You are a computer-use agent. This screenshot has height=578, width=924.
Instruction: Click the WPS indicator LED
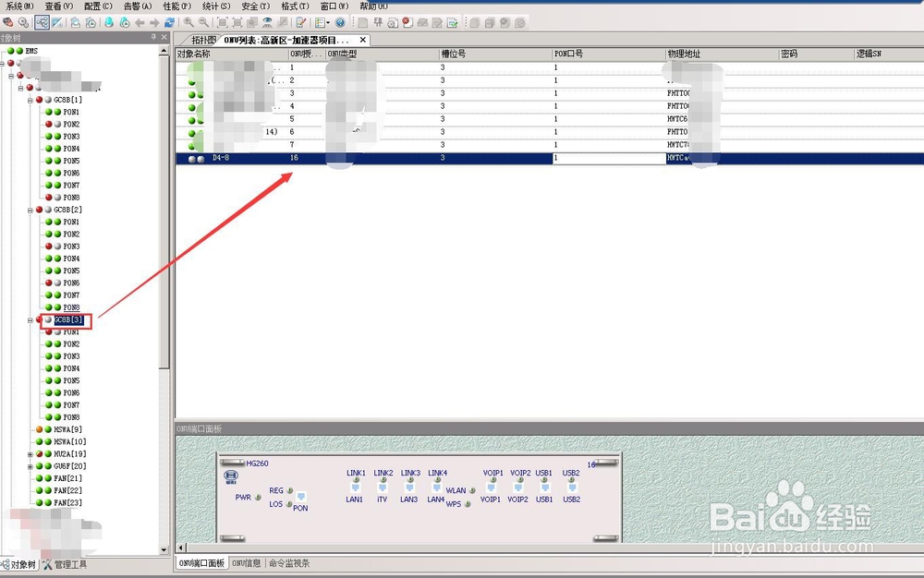pos(468,504)
